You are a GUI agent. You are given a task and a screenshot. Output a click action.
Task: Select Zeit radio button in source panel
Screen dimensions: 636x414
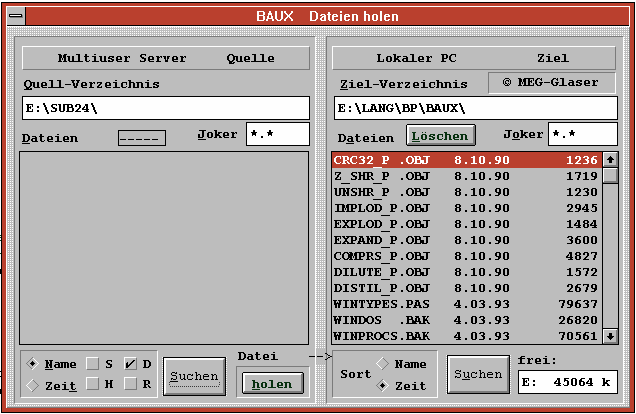[x=34, y=385]
